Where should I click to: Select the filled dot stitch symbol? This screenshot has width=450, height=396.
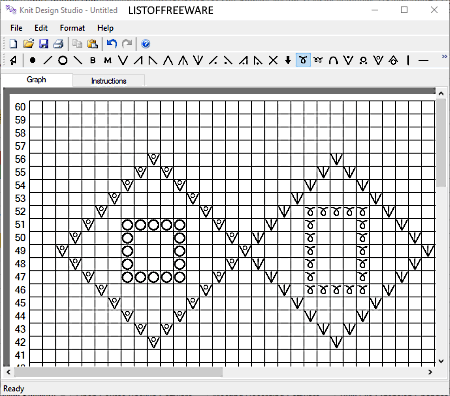point(32,60)
